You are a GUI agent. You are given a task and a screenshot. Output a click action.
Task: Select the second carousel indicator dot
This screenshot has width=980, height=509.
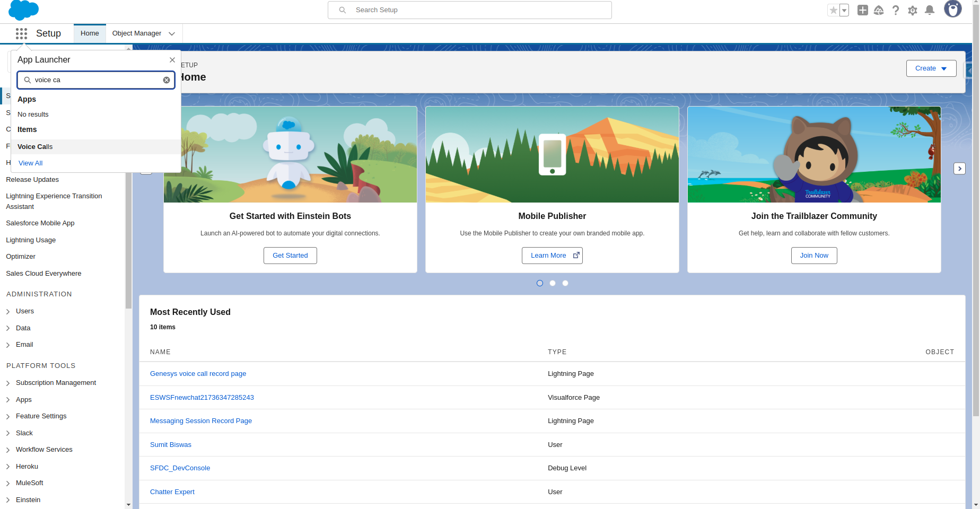[x=553, y=283]
